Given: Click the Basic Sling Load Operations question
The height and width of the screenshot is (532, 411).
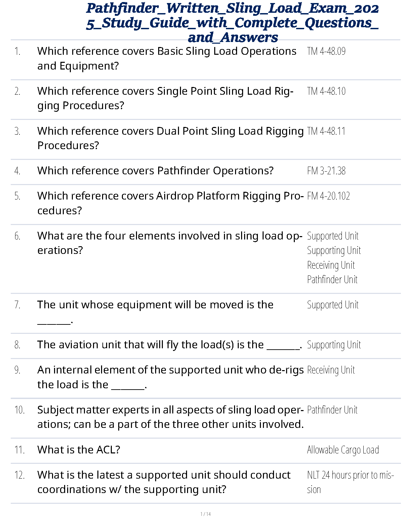Looking at the screenshot, I should click(167, 58).
